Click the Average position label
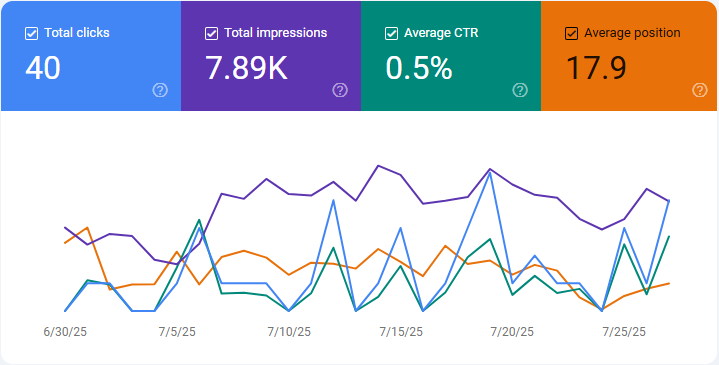Viewport: 719px width, 365px height. tap(632, 33)
